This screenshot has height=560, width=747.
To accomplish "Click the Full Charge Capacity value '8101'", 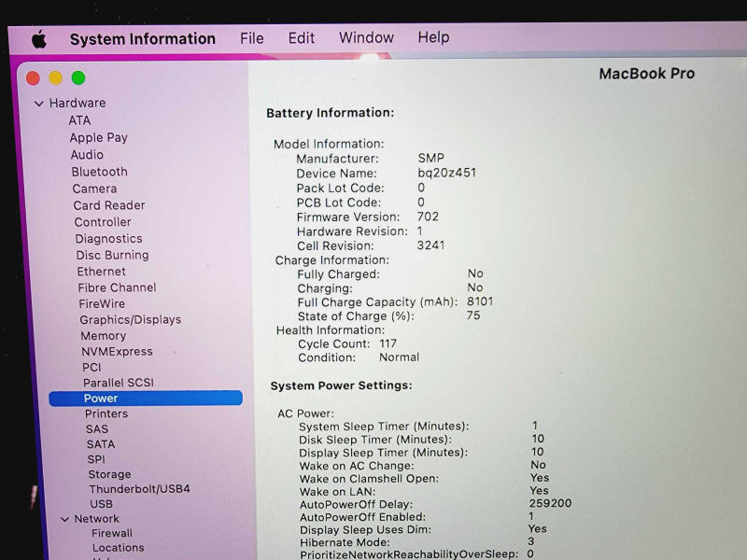I will [480, 301].
